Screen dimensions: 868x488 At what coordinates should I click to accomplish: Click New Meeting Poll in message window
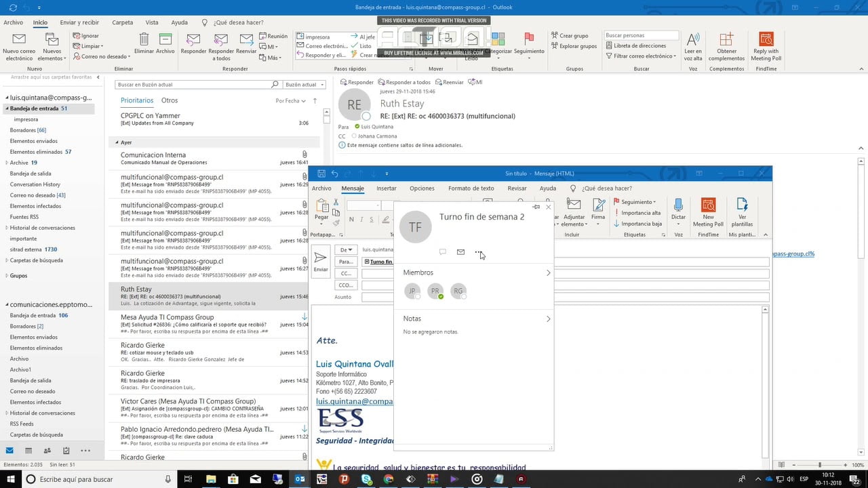[708, 211]
